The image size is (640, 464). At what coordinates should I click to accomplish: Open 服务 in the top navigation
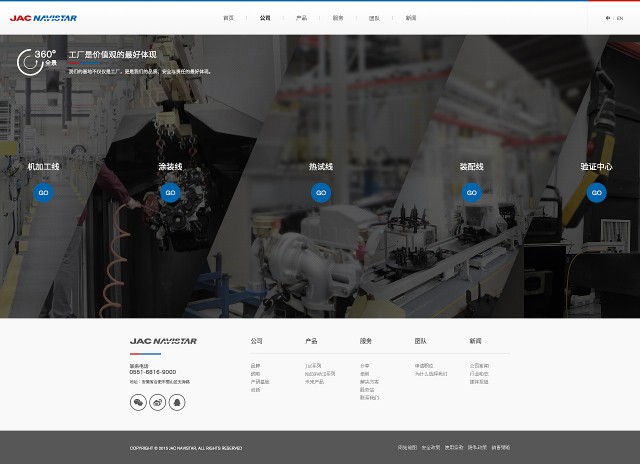coord(338,18)
